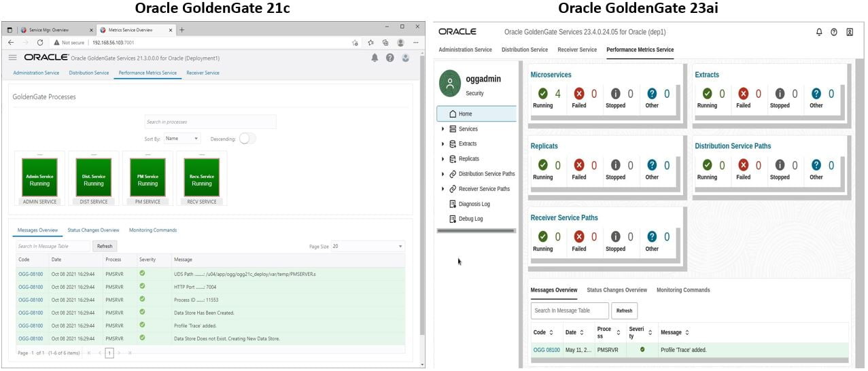Click the Debug Log sidebar icon
The width and height of the screenshot is (868, 371).
[453, 219]
